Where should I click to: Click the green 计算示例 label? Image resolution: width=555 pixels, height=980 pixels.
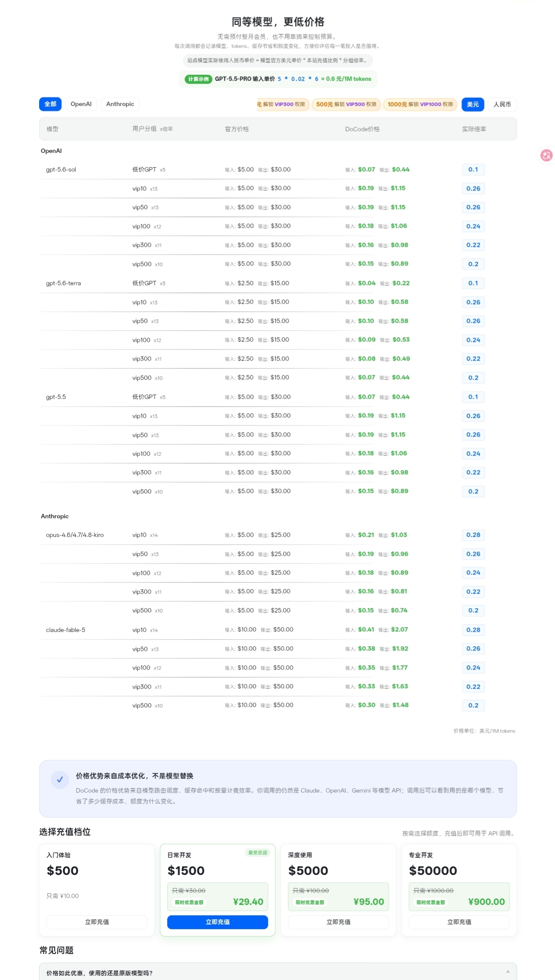coord(198,79)
